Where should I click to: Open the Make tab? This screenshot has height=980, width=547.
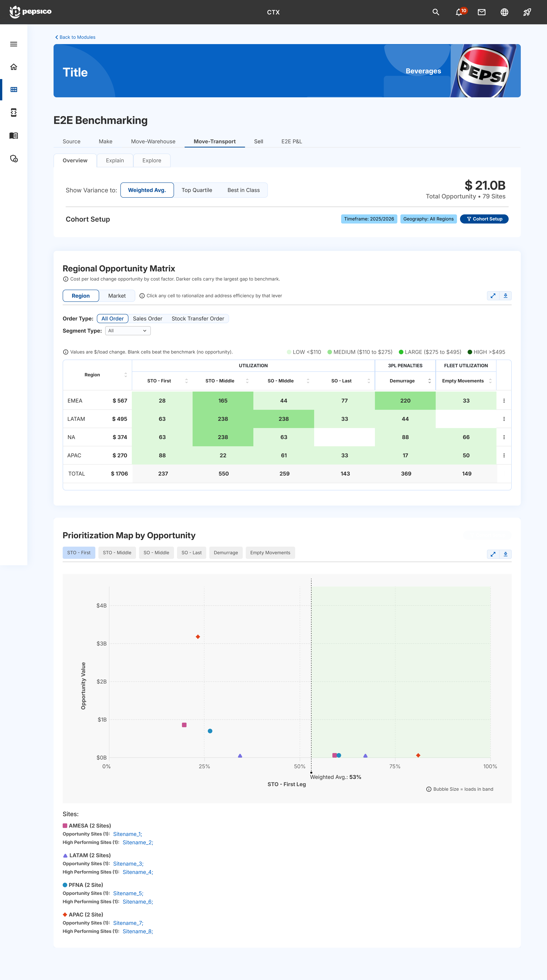point(105,141)
